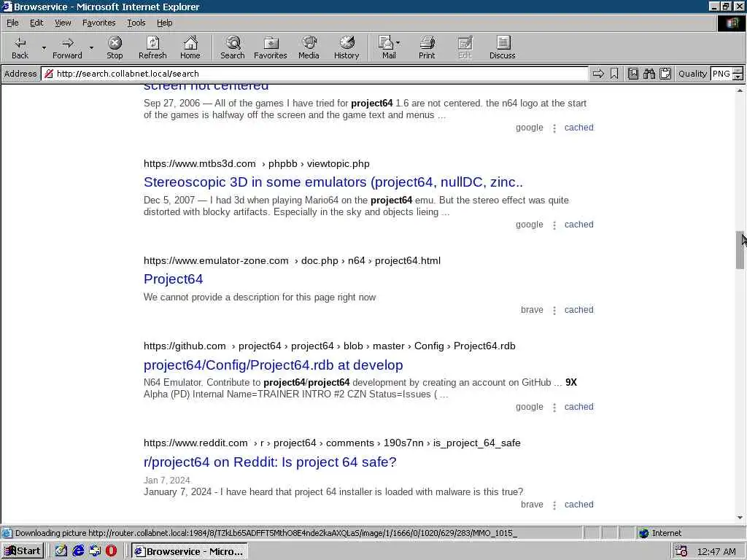Click the Quality PNG value field
747x560 pixels.
[x=721, y=74]
